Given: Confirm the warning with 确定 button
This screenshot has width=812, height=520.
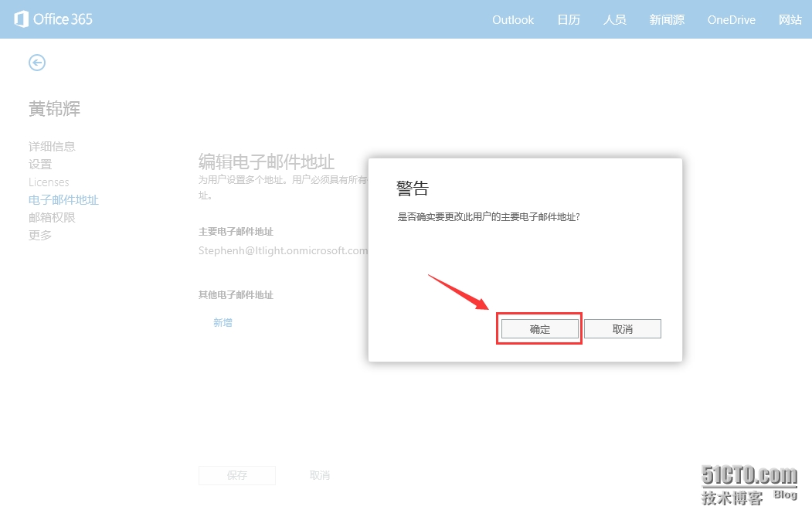Looking at the screenshot, I should coord(539,329).
